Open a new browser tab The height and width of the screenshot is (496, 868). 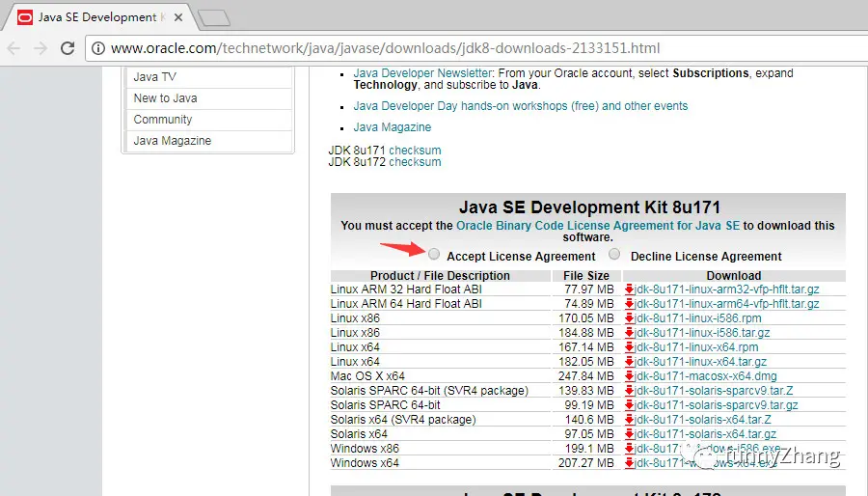pos(214,18)
